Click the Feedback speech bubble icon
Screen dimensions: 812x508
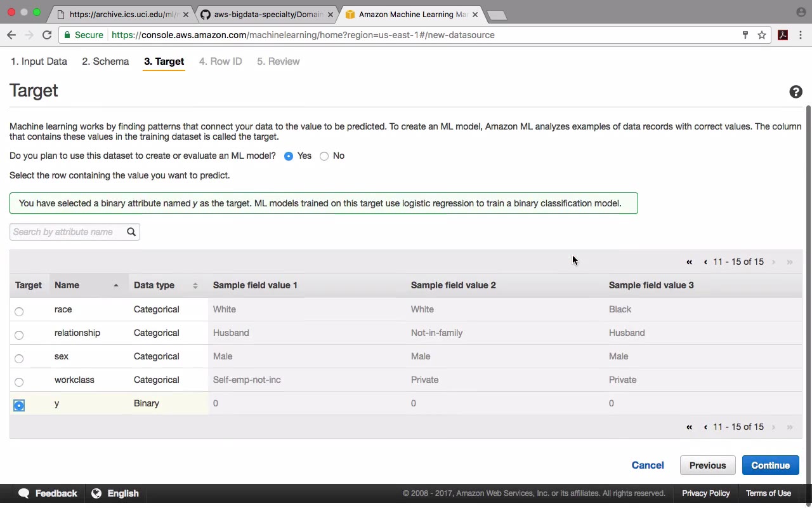point(24,493)
